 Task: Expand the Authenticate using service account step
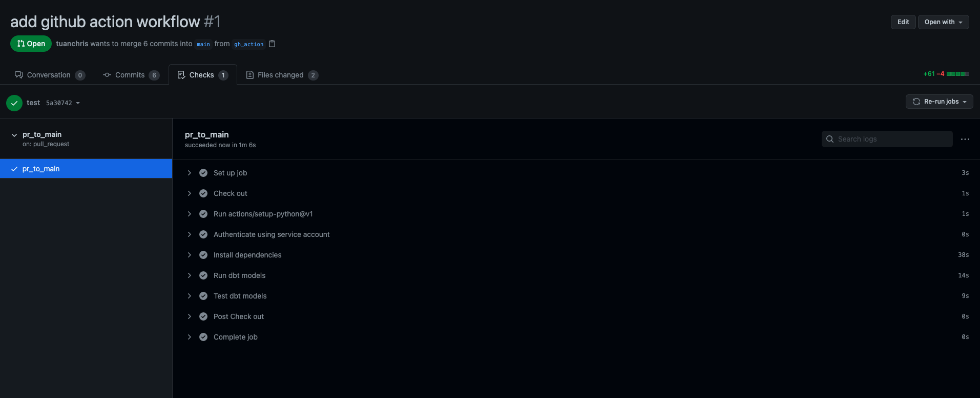coord(190,234)
